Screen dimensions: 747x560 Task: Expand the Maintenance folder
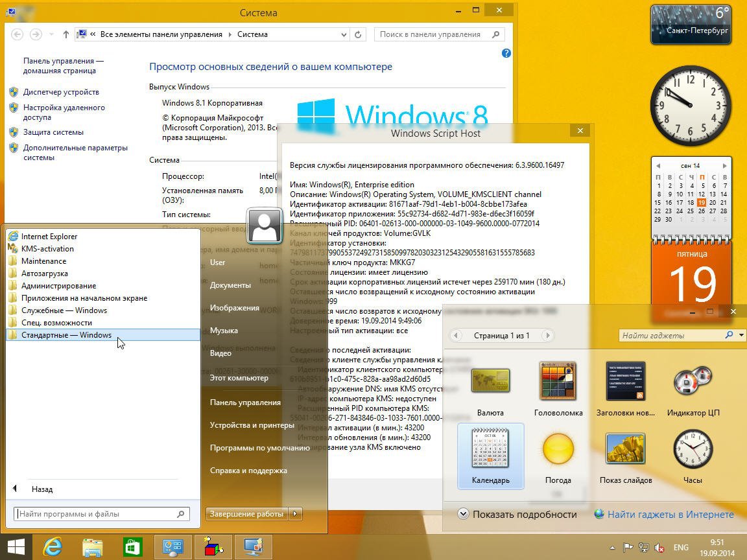click(x=103, y=261)
